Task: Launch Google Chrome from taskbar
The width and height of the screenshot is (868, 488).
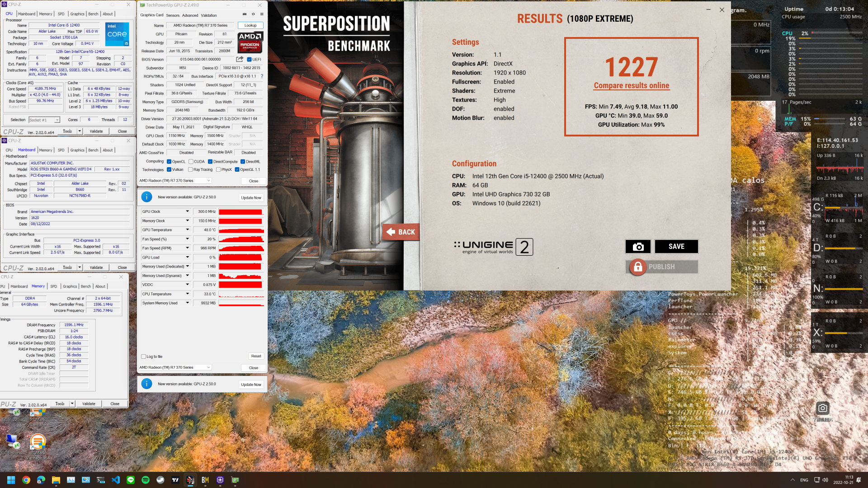Action: pyautogui.click(x=26, y=480)
